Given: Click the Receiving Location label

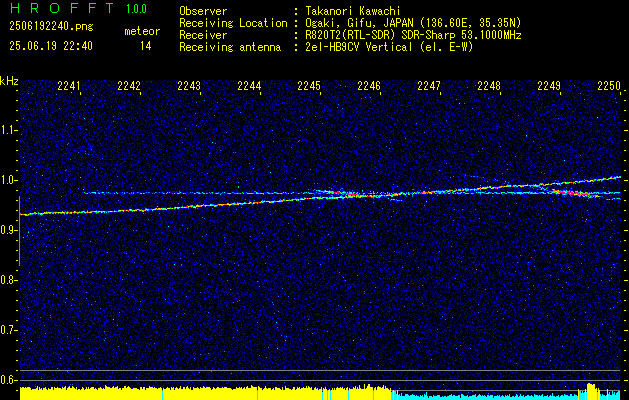Looking at the screenshot, I should point(233,23).
